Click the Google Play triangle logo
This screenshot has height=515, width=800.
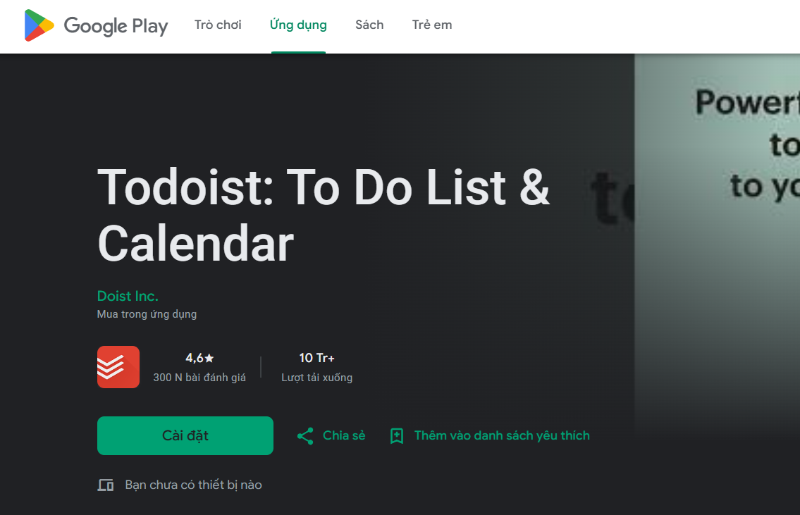[x=39, y=25]
